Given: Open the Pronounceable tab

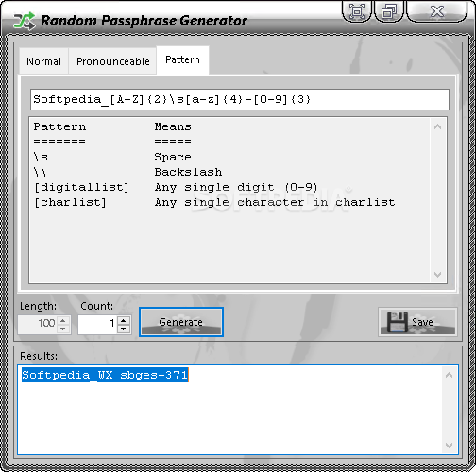Looking at the screenshot, I should click(x=112, y=61).
